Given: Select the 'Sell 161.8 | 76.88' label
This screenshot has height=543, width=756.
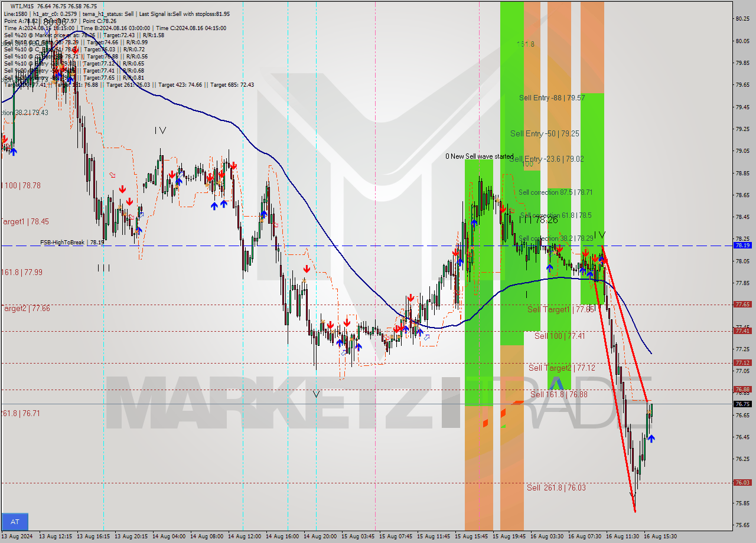Looking at the screenshot, I should (559, 394).
